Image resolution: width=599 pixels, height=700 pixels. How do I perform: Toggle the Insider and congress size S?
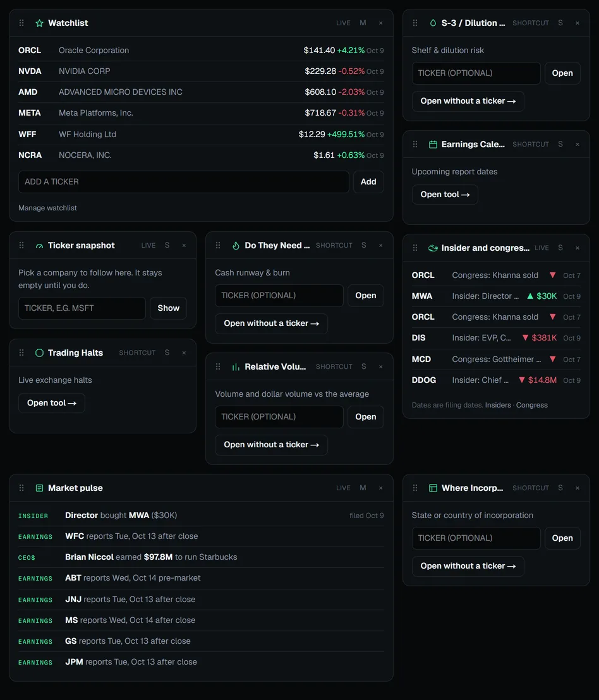coord(560,248)
